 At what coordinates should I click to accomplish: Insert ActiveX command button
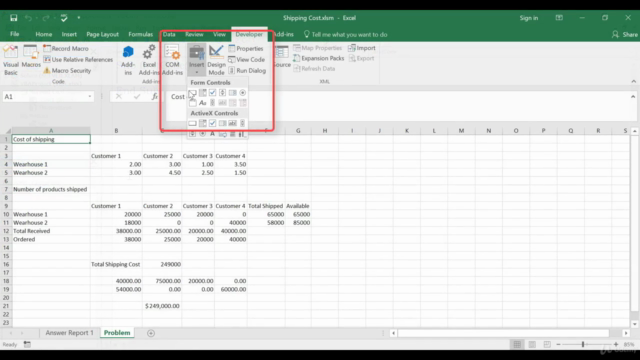192,123
